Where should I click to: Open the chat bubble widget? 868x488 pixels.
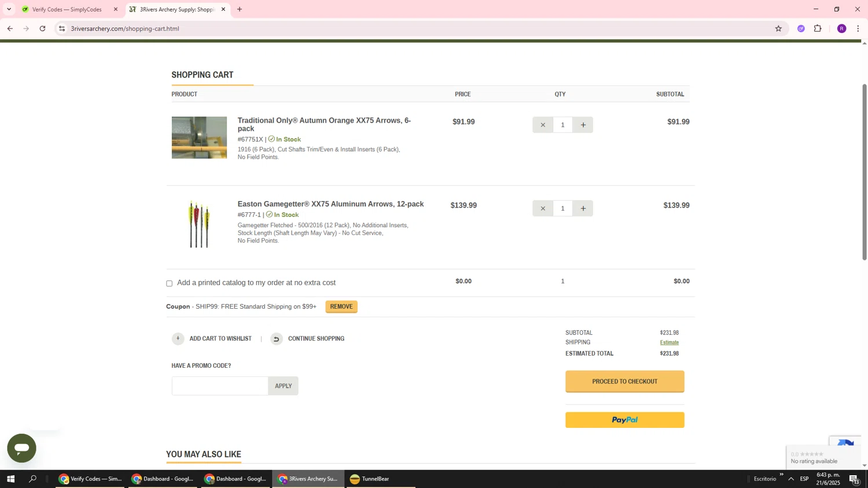pos(21,448)
